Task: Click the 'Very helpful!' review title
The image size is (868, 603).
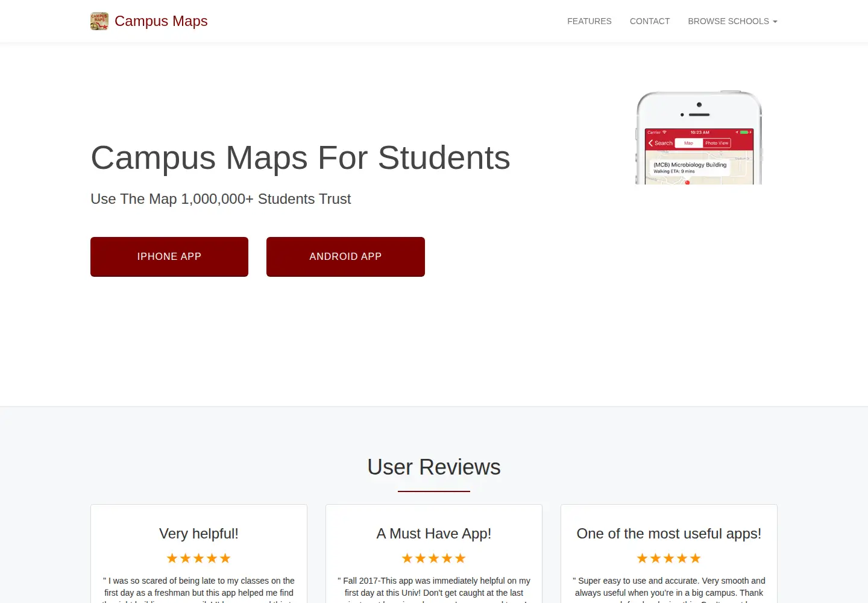Action: 199,534
